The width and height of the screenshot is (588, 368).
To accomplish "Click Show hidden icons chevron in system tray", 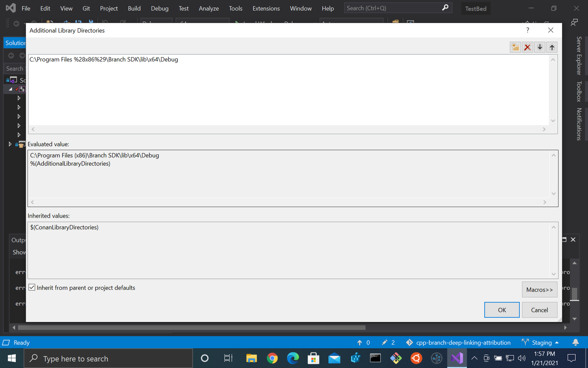I will click(474, 358).
